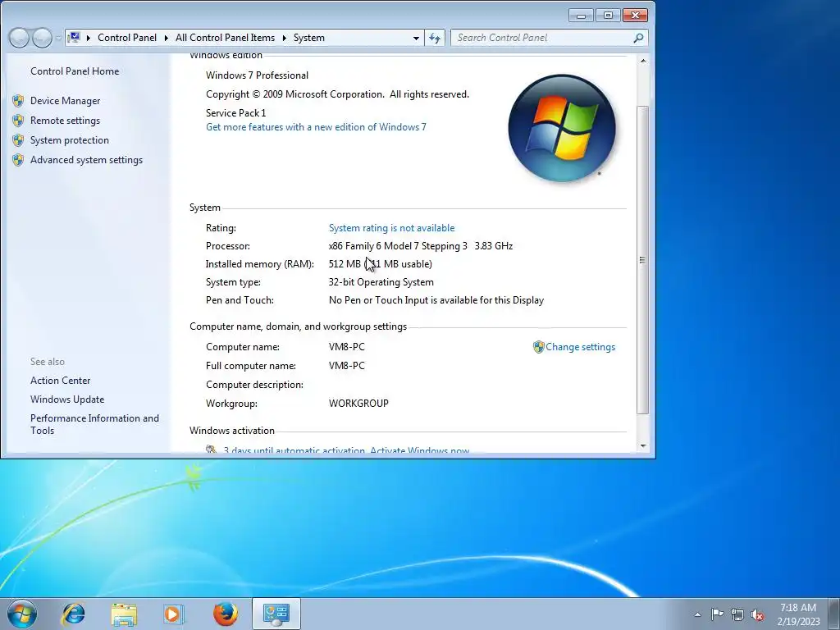This screenshot has height=630, width=840.
Task: Open Windows Update under See also
Action: [x=67, y=399]
